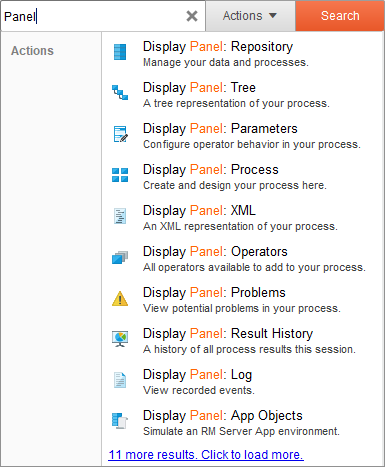385x467 pixels.
Task: Select the Actions category in sidebar
Action: (32, 51)
